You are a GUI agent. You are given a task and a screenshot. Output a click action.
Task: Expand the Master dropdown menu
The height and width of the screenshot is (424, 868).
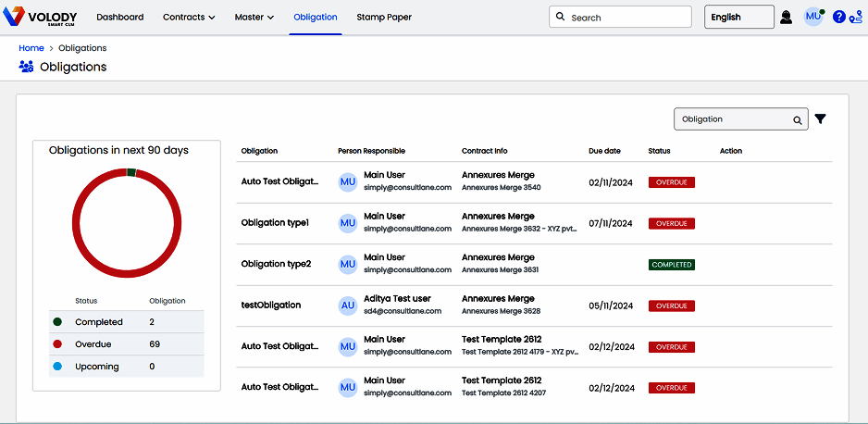[x=254, y=17]
